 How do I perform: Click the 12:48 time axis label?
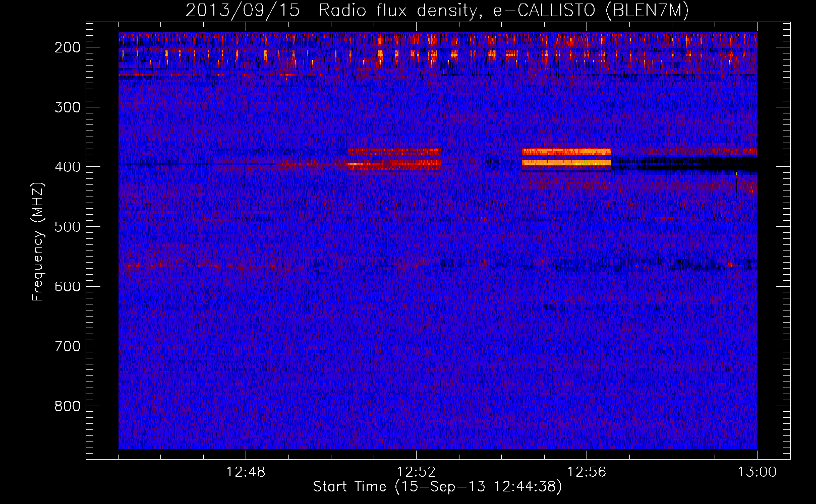(246, 472)
